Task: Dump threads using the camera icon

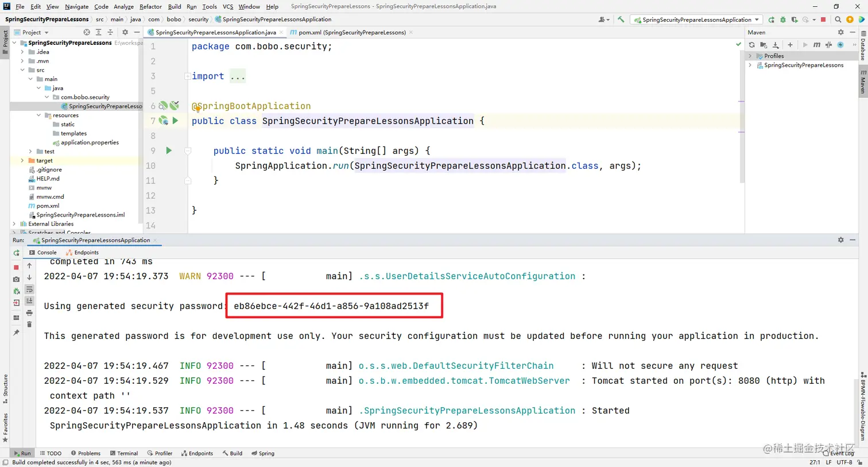Action: click(16, 279)
